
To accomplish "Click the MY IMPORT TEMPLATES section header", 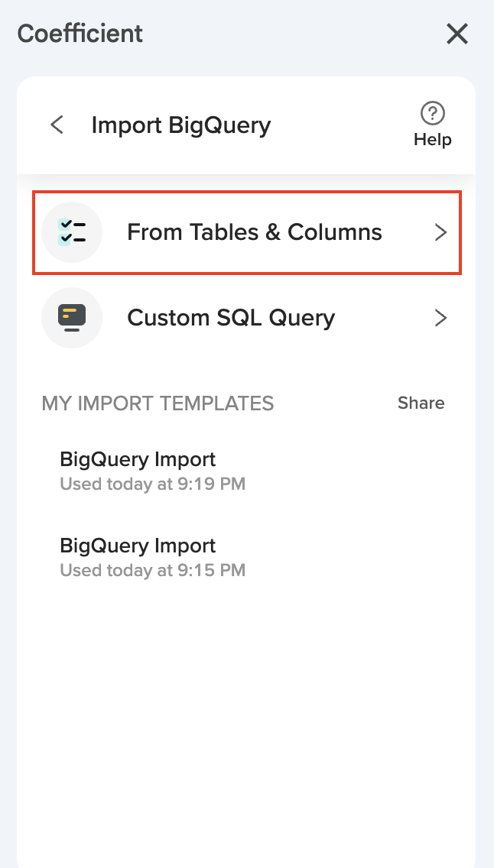I will [158, 403].
